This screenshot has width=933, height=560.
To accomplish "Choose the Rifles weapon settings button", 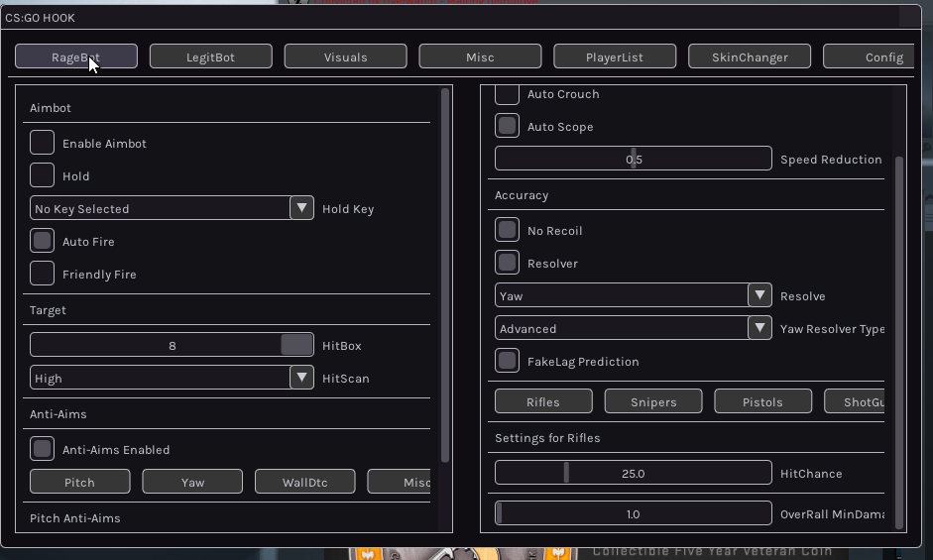I will 543,401.
